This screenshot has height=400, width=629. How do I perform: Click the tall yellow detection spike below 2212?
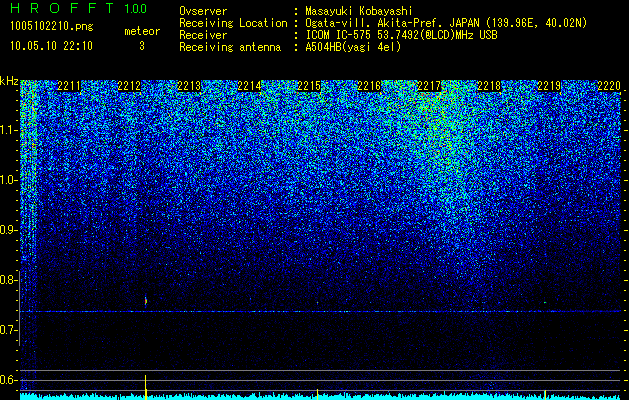(146, 387)
